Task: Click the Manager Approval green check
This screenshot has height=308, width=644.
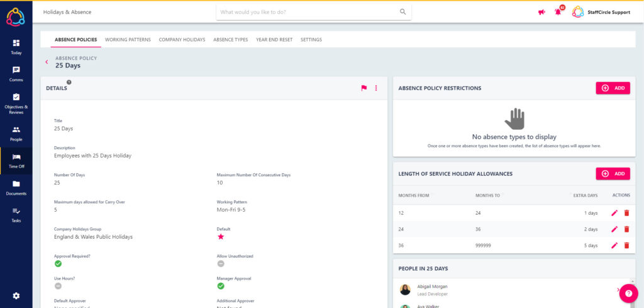Action: 221,286
